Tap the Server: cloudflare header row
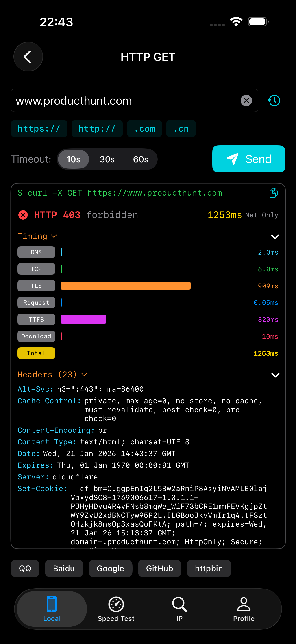 click(58, 477)
